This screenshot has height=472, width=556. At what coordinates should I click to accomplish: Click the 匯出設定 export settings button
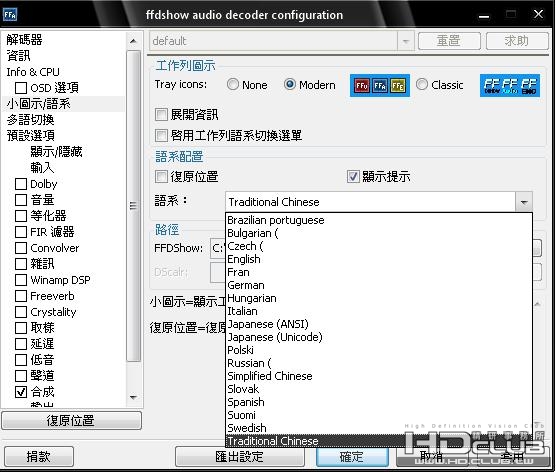coord(240,456)
